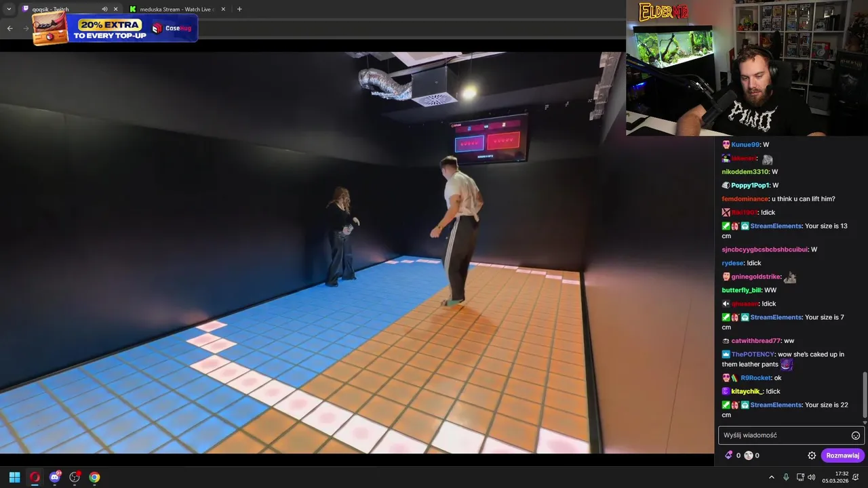This screenshot has width=868, height=488.
Task: Open femdominance's chat profile
Action: tap(745, 199)
